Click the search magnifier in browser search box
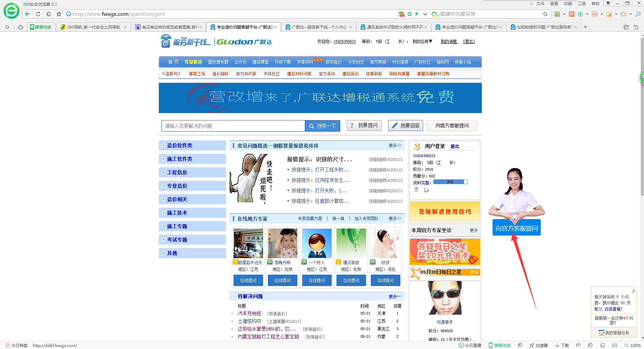Viewport: 644px width, 349px height. pyautogui.click(x=545, y=14)
